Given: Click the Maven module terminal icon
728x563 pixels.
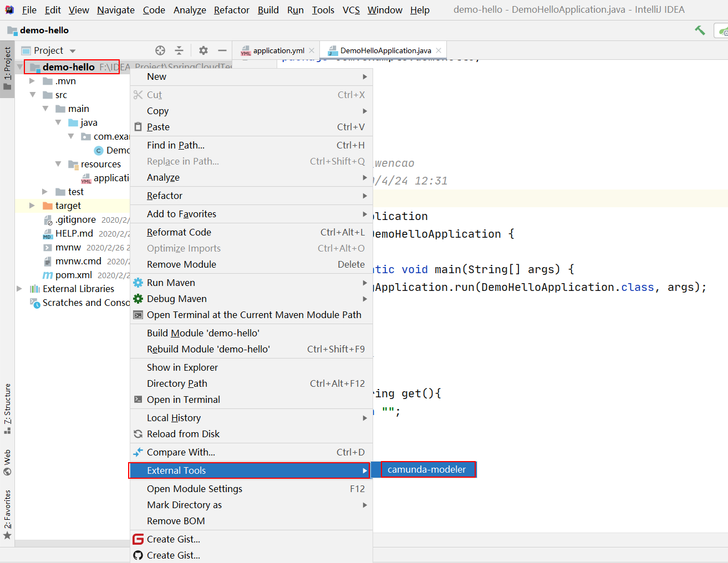Looking at the screenshot, I should [138, 315].
